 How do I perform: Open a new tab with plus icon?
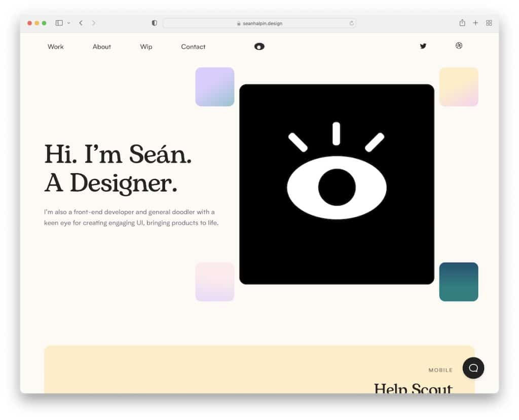pos(475,23)
